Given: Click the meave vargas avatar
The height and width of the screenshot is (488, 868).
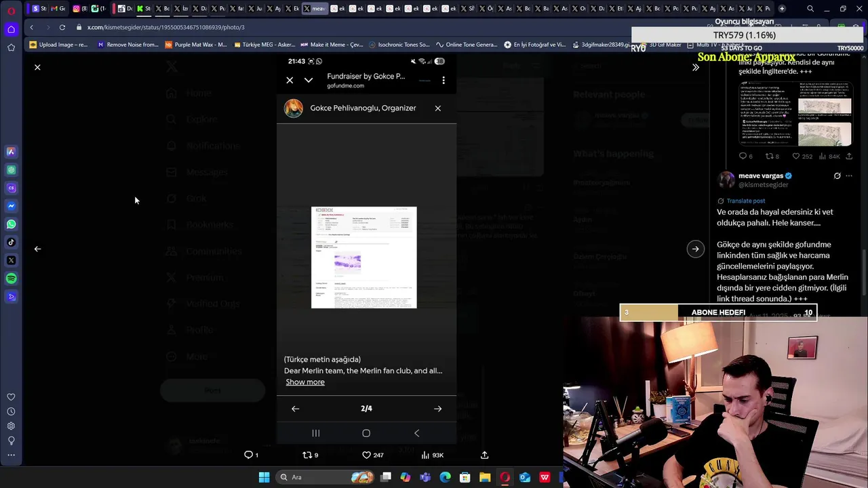Looking at the screenshot, I should pos(726,180).
